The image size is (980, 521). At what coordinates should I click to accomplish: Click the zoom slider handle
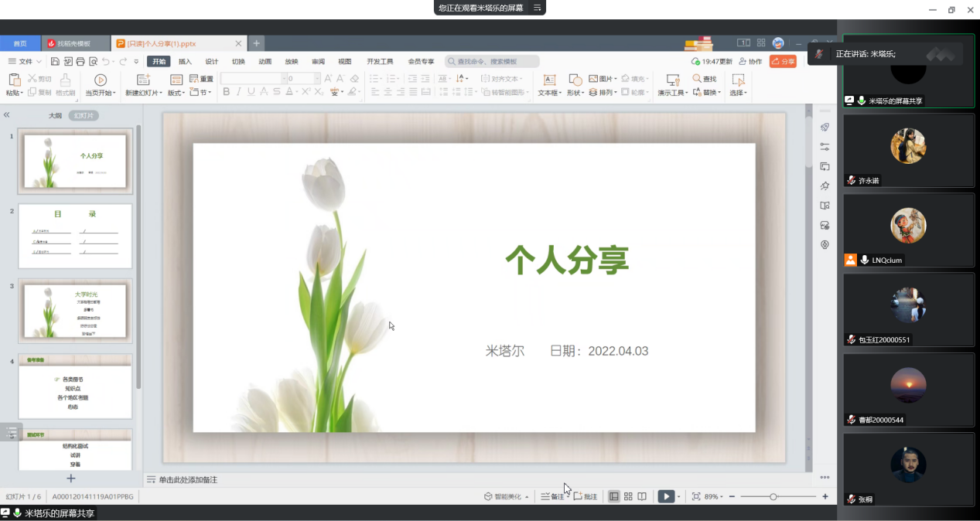pyautogui.click(x=773, y=497)
